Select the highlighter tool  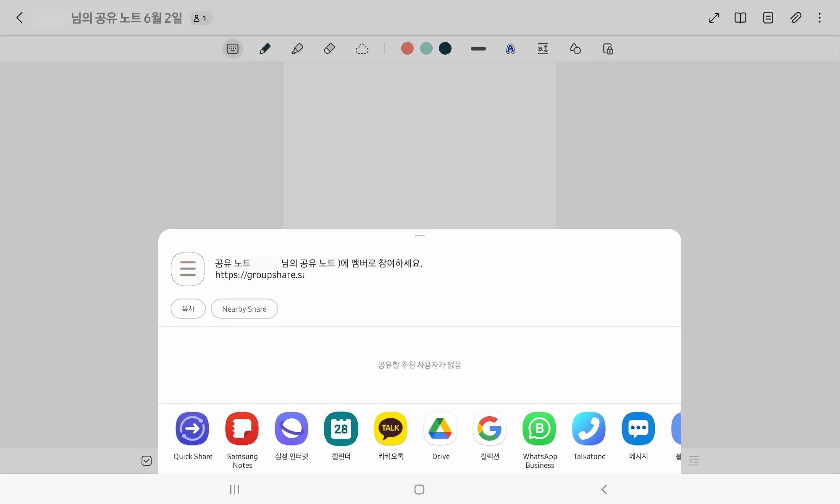[x=297, y=49]
